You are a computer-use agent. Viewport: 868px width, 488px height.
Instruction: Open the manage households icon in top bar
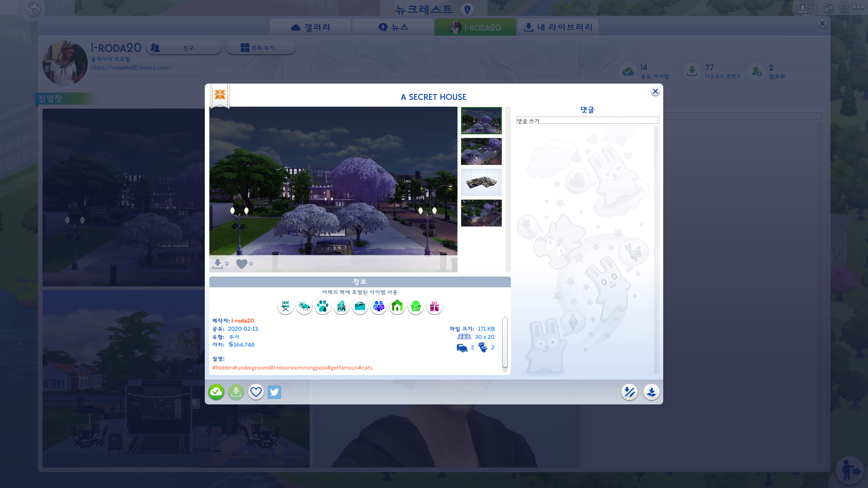pos(829,8)
